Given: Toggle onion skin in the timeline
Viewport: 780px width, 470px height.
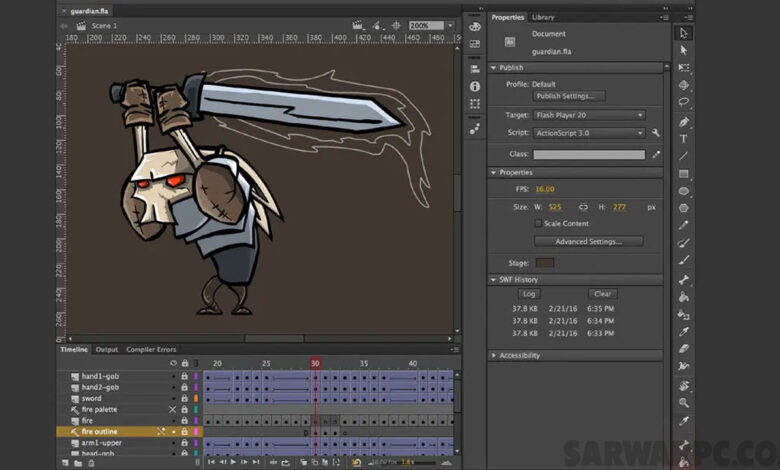Looking at the screenshot, I should [x=303, y=463].
